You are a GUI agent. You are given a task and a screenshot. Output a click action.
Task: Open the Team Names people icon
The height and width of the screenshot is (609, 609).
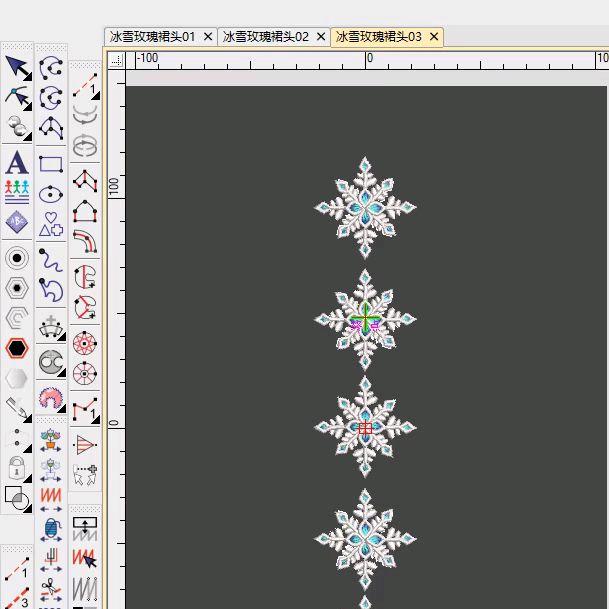pos(17,189)
